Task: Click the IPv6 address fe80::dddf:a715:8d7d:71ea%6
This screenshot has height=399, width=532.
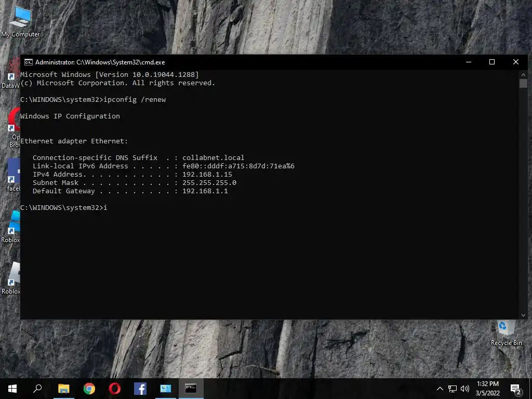Action: pyautogui.click(x=238, y=166)
